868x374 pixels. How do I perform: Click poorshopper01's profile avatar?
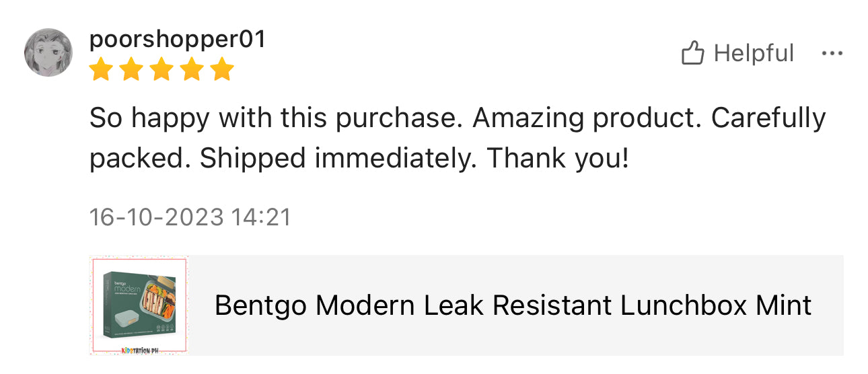pos(48,52)
